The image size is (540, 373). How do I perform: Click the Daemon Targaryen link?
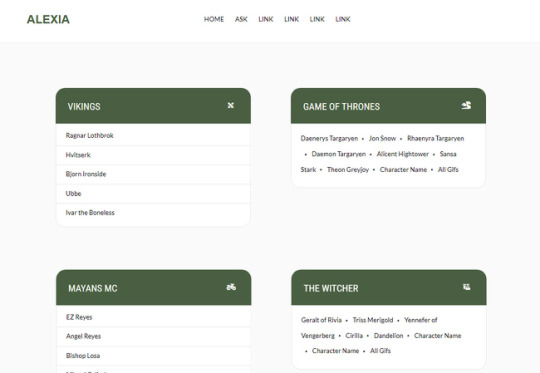(x=339, y=154)
